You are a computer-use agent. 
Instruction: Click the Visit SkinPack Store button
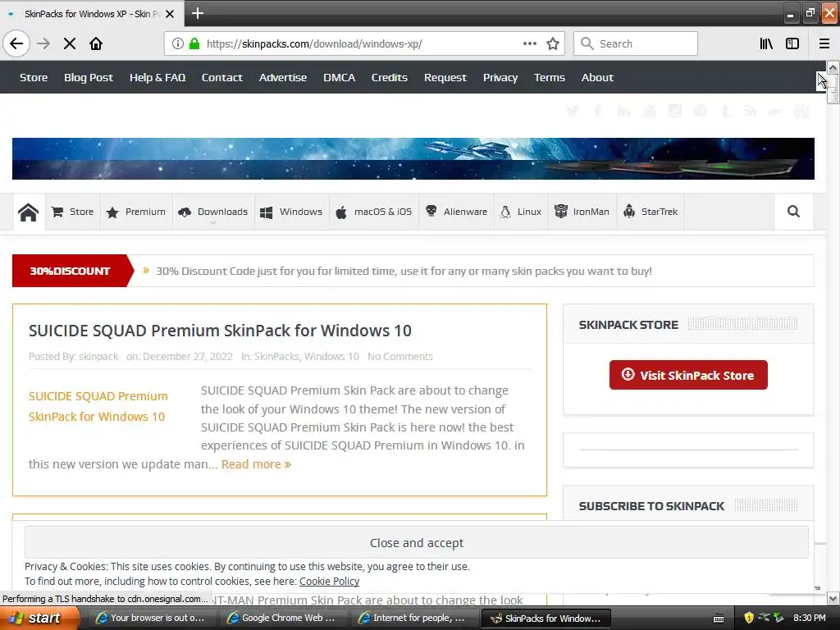(688, 375)
